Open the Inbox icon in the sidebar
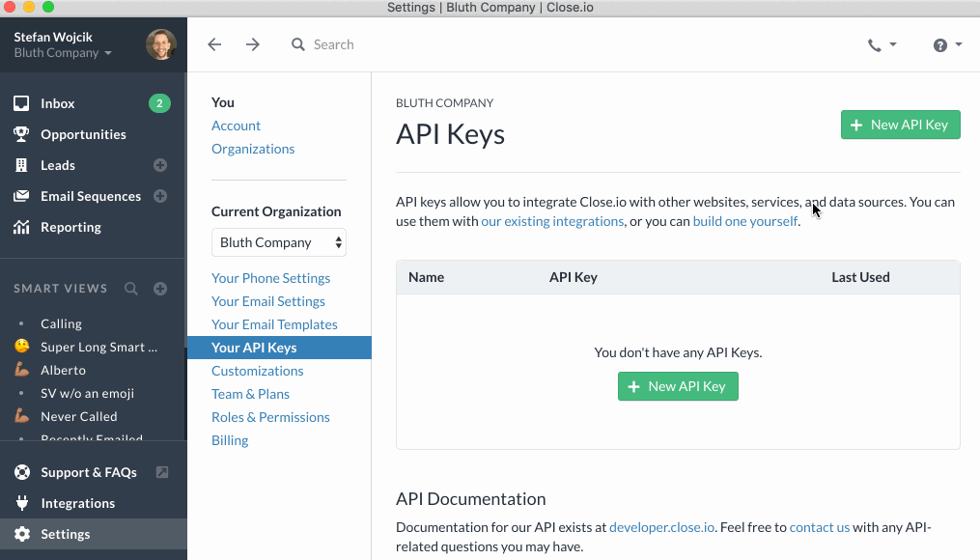This screenshot has width=980, height=560. 21,103
